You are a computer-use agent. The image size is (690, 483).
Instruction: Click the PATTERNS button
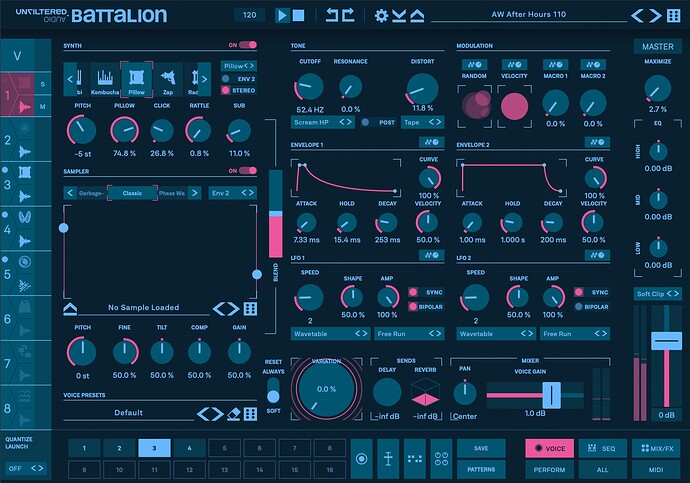pos(481,469)
